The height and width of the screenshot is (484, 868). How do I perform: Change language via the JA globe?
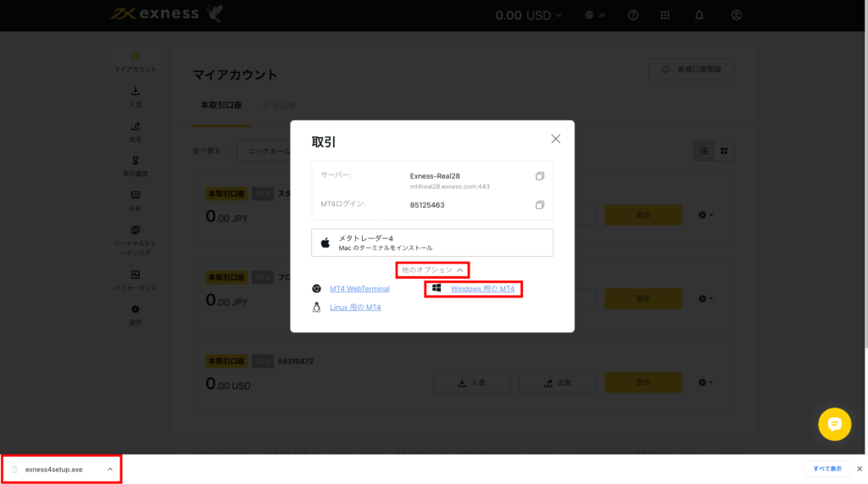click(x=595, y=15)
